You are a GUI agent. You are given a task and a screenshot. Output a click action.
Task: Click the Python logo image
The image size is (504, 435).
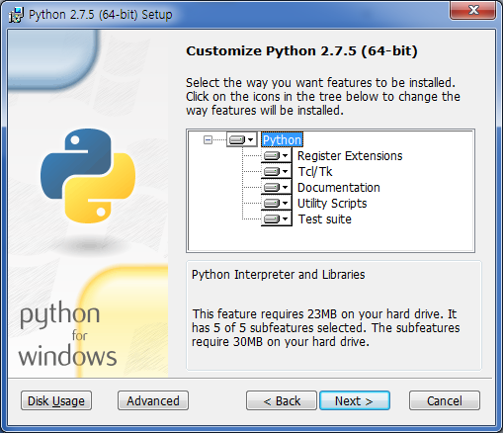[x=88, y=176]
